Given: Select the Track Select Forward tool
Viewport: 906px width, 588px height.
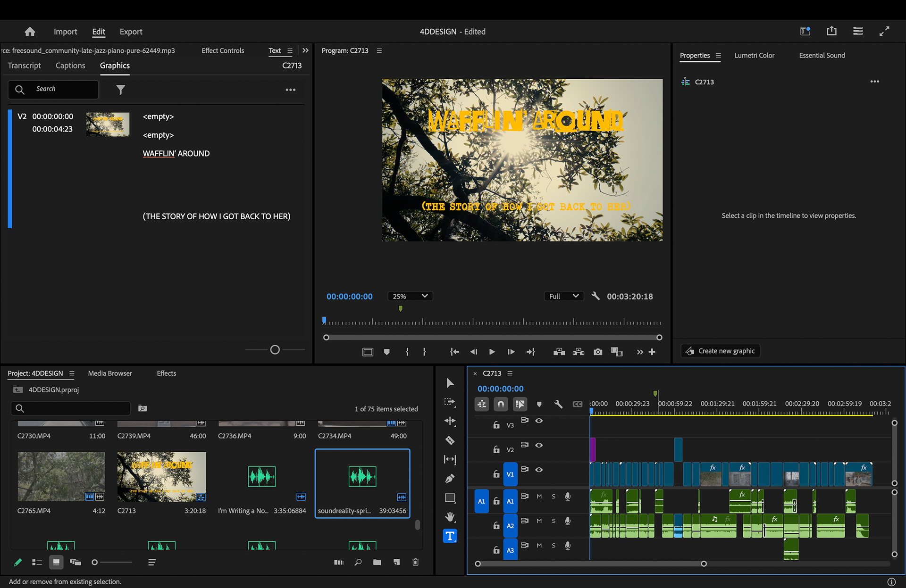Looking at the screenshot, I should 450,402.
